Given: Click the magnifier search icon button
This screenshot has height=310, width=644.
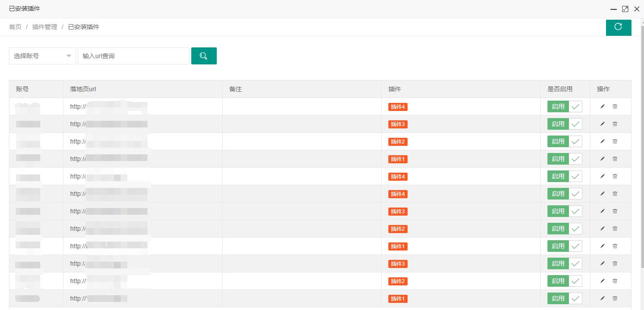Looking at the screenshot, I should point(204,56).
